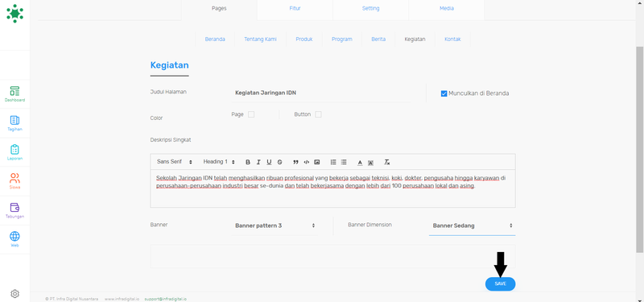
Task: Pick the Page color box
Action: [251, 114]
